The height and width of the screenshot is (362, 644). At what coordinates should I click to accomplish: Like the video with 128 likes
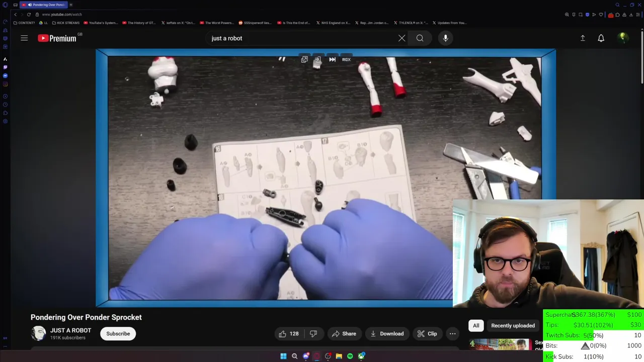click(x=289, y=334)
